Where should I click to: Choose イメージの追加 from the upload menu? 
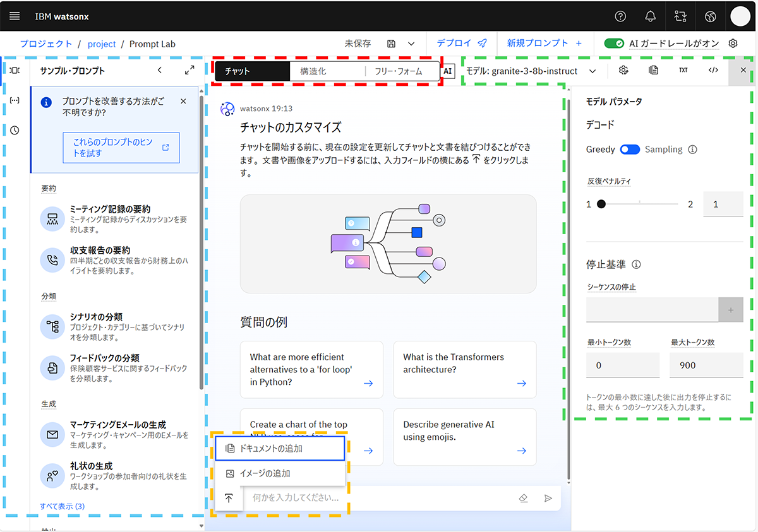280,473
